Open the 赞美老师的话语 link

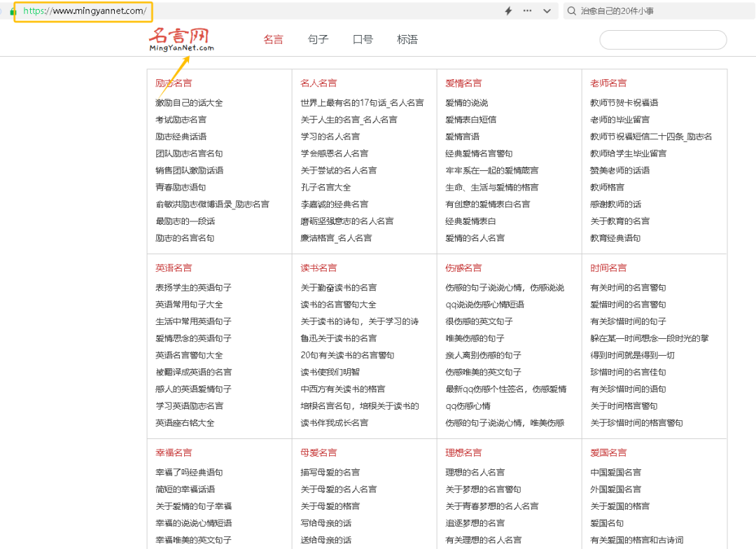coord(620,170)
